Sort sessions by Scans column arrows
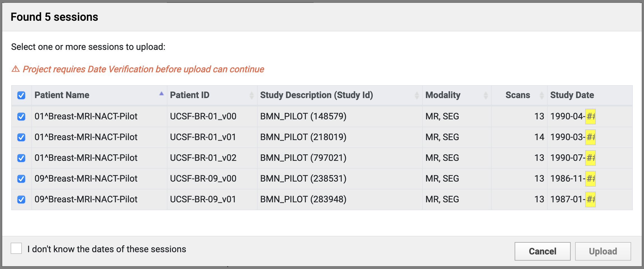Screen dimensions: 644x269 (x=542, y=95)
